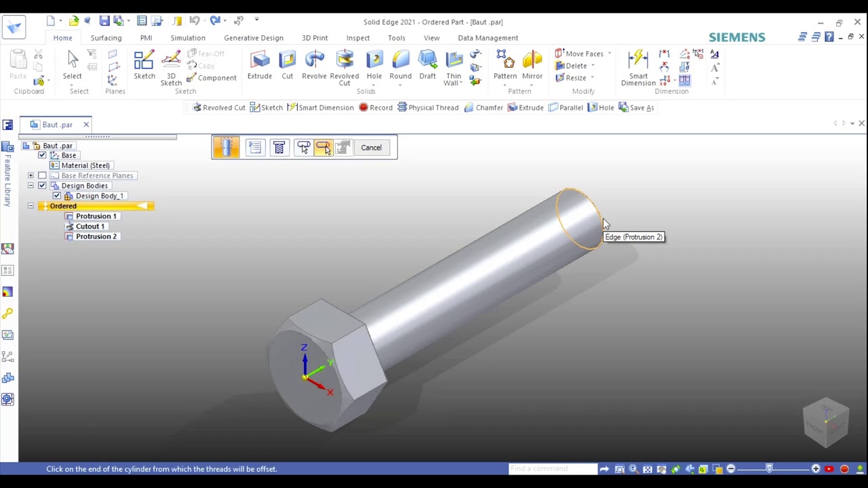Toggle the Base checkbox in the tree
This screenshot has width=868, height=488.
click(42, 155)
